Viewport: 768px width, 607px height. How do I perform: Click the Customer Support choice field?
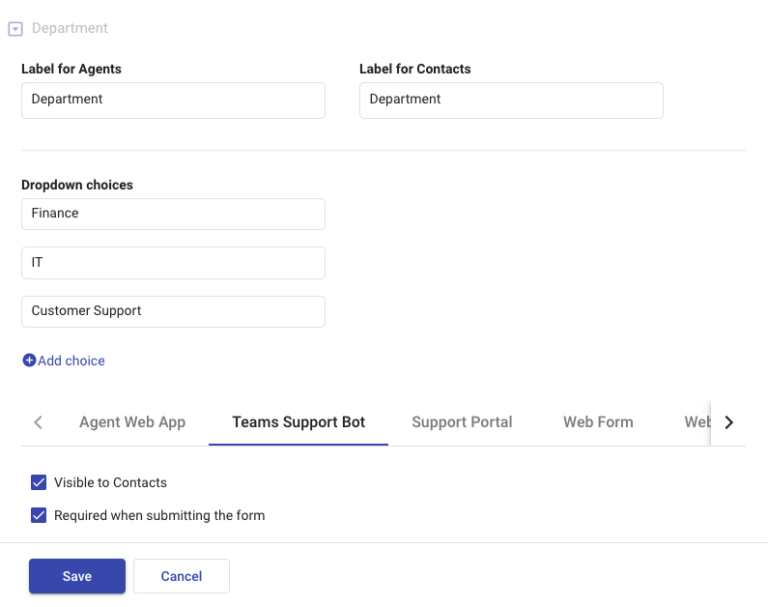[173, 311]
